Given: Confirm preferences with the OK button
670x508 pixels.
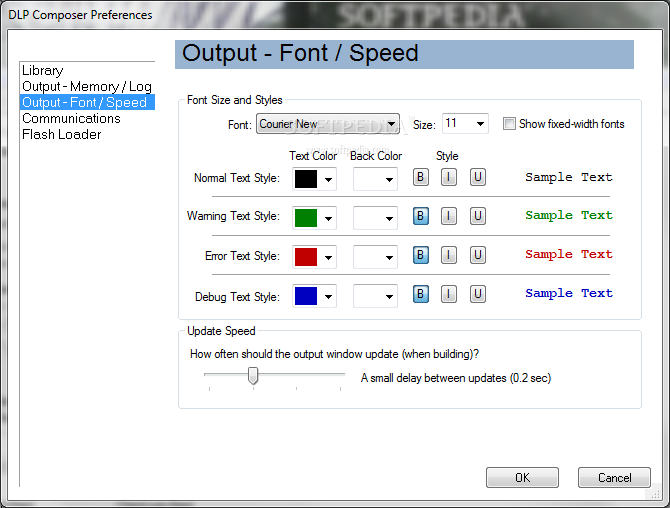Looking at the screenshot, I should pos(522,477).
